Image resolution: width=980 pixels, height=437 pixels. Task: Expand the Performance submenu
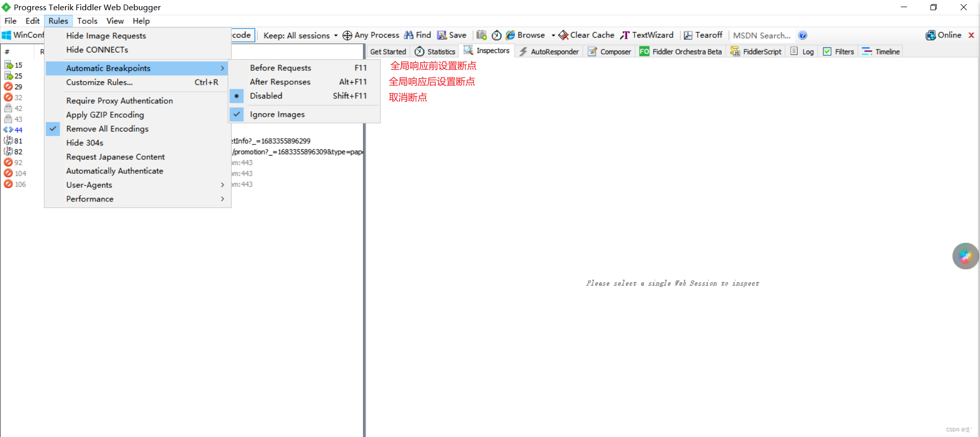point(138,199)
